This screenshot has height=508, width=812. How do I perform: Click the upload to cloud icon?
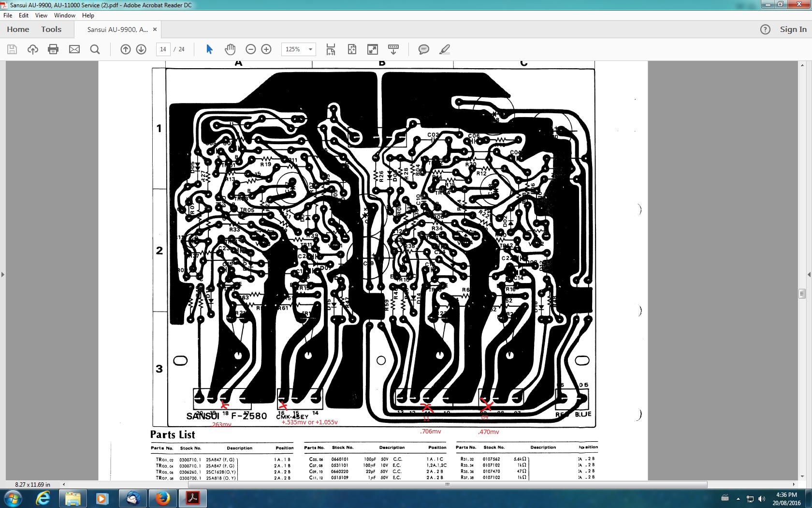point(33,49)
